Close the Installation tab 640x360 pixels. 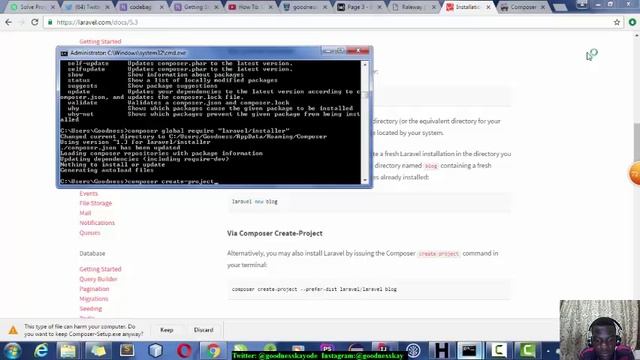pyautogui.click(x=488, y=7)
